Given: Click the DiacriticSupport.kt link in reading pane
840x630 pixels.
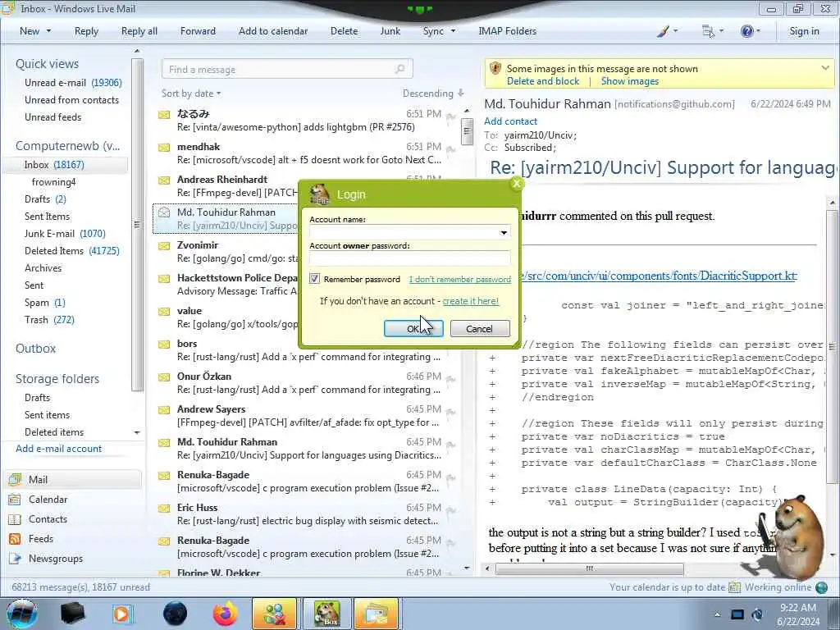Looking at the screenshot, I should (659, 276).
